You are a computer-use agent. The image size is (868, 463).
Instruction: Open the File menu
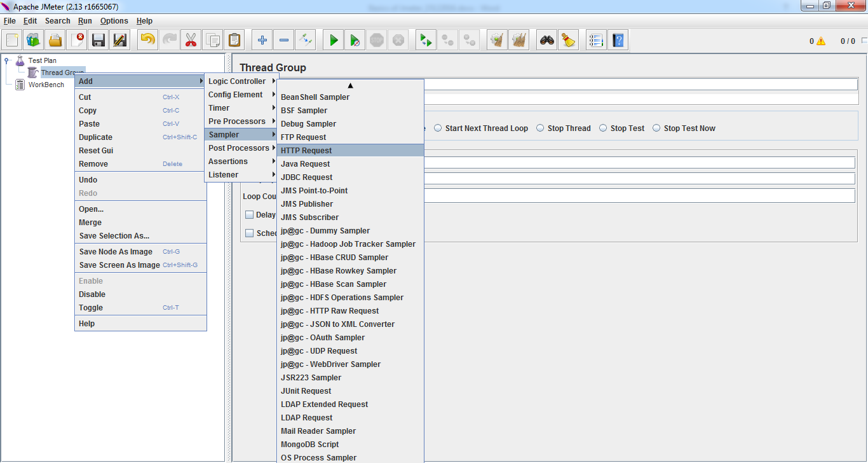[x=10, y=21]
